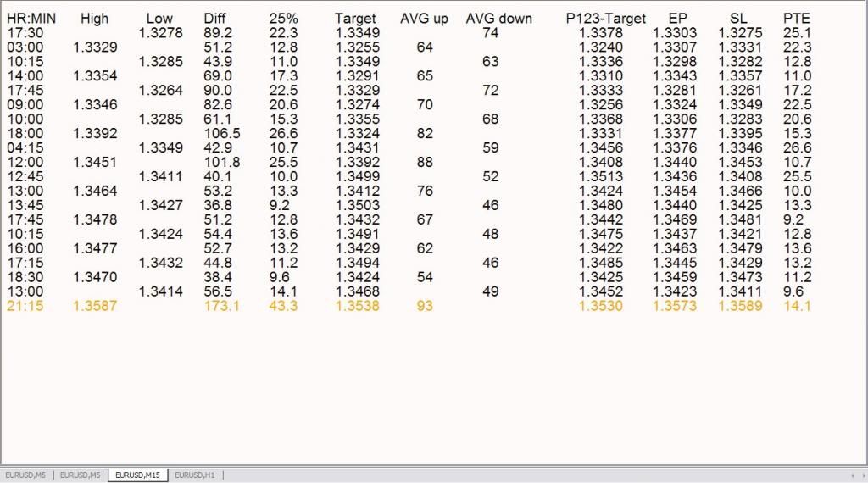This screenshot has width=868, height=483.
Task: Click the EP value 1.3469
Action: (x=674, y=220)
